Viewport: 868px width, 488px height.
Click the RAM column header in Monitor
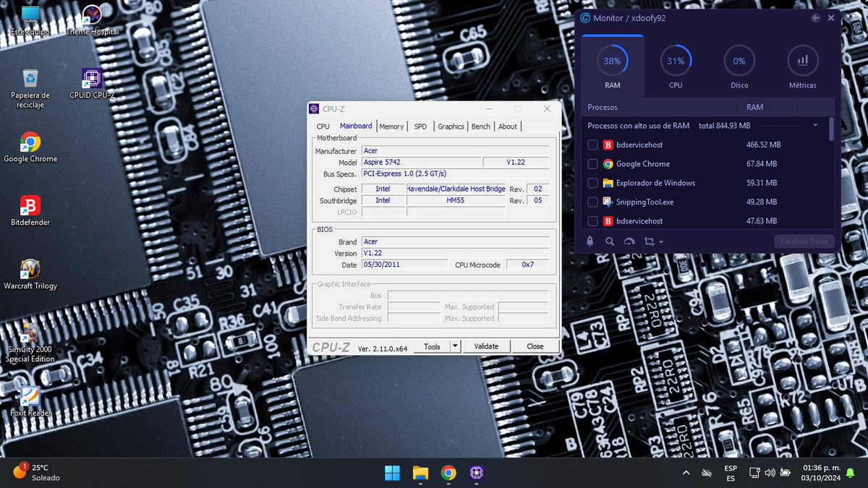point(754,107)
